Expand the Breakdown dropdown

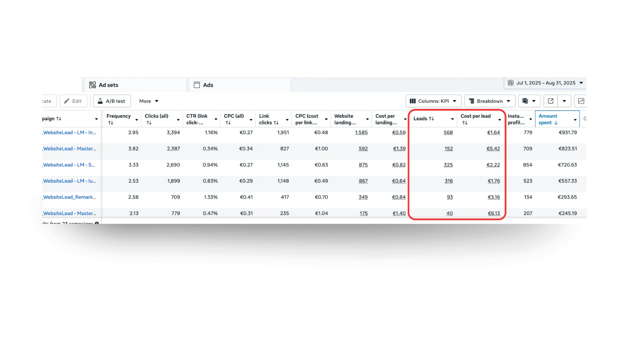click(489, 101)
